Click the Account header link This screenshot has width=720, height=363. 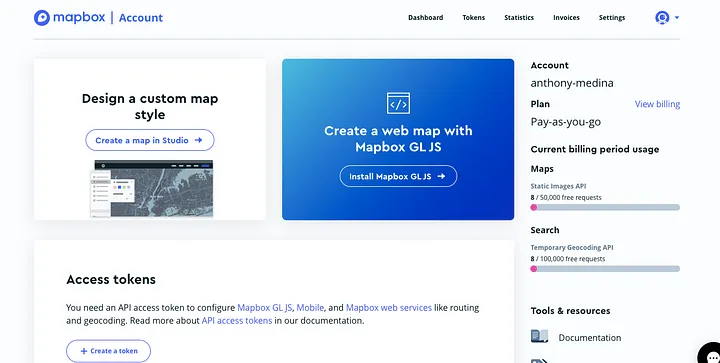pos(141,18)
